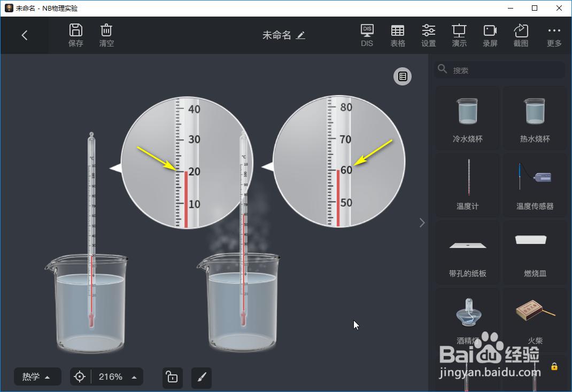Select the 带孔的纸板 item

(468, 253)
